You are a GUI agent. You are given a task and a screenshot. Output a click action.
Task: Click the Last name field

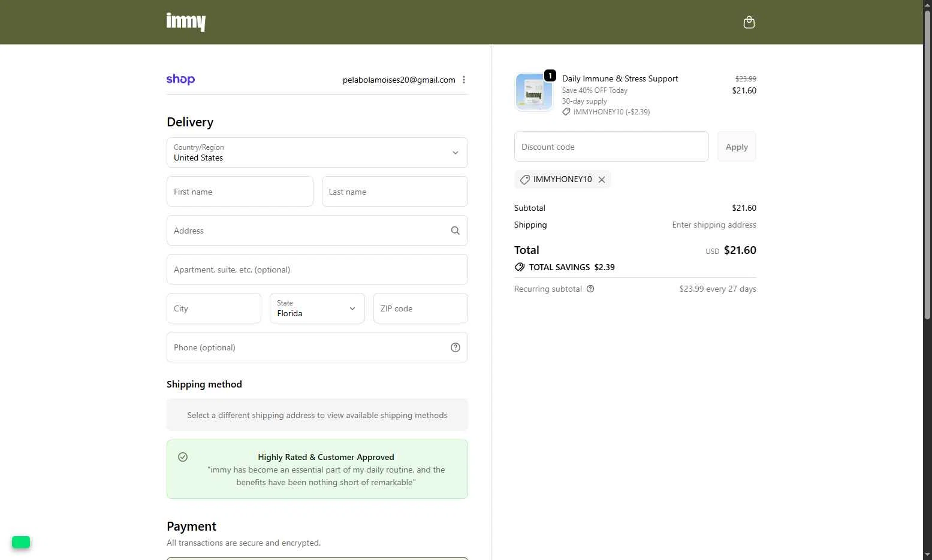point(395,192)
